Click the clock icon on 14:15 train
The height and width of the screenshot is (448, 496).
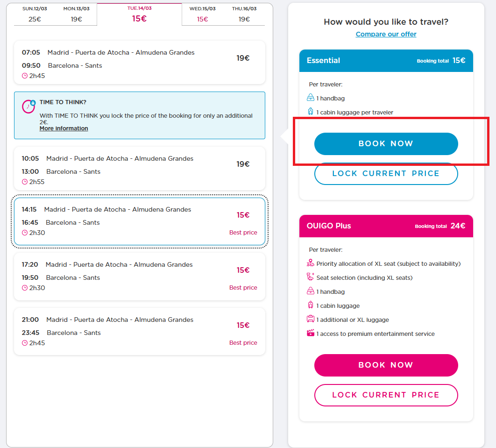pos(25,233)
